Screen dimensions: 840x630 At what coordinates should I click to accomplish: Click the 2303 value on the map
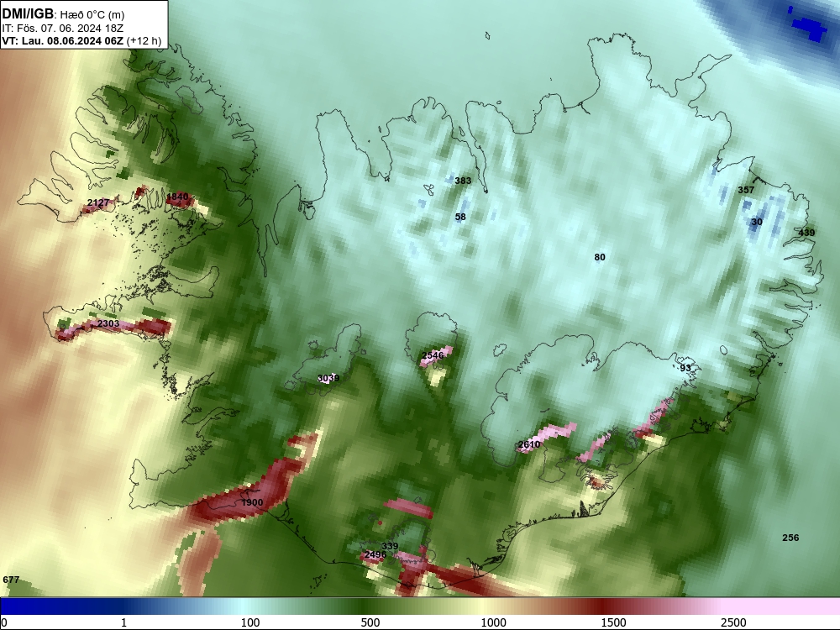(x=108, y=323)
